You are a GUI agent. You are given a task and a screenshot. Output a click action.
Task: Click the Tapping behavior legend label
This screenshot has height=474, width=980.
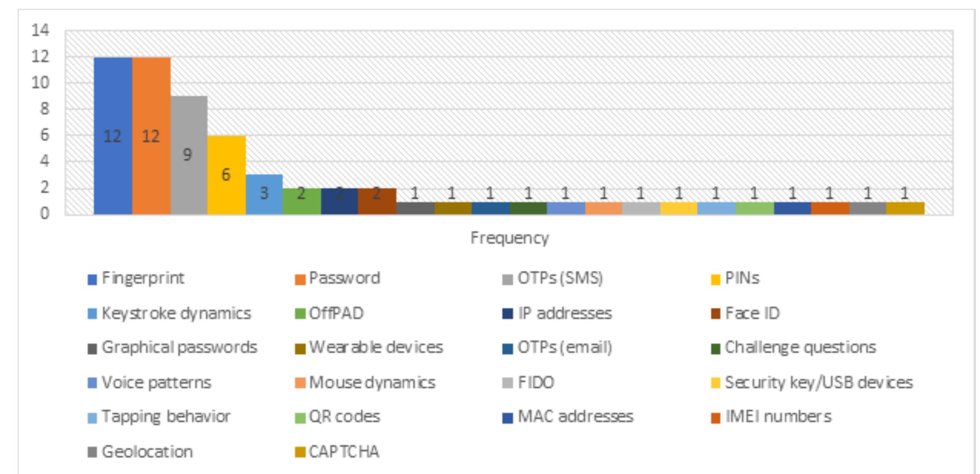click(166, 416)
